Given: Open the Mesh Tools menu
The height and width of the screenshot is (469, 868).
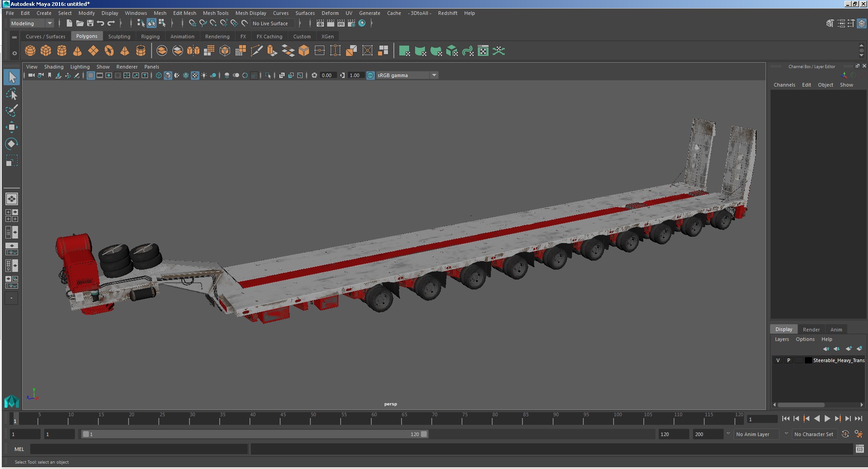Looking at the screenshot, I should click(x=216, y=13).
